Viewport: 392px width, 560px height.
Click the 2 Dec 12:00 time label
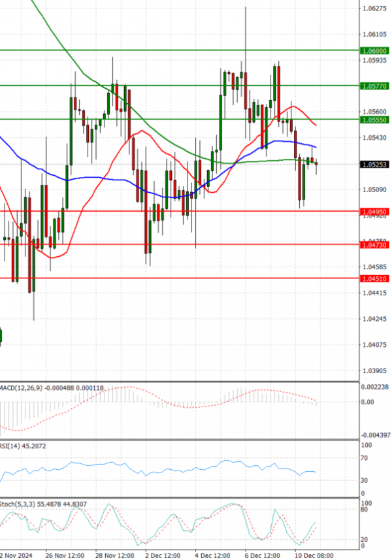coord(163,555)
